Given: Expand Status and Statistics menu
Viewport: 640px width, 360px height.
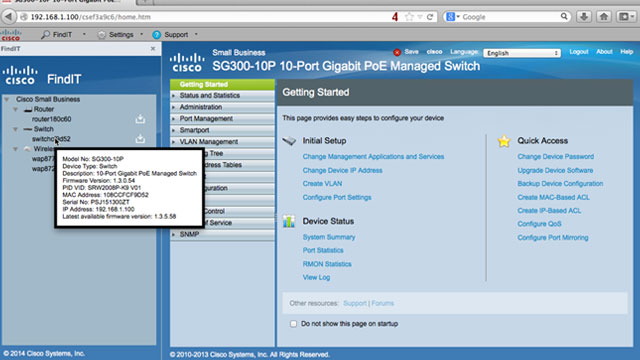Looking at the screenshot, I should [222, 96].
